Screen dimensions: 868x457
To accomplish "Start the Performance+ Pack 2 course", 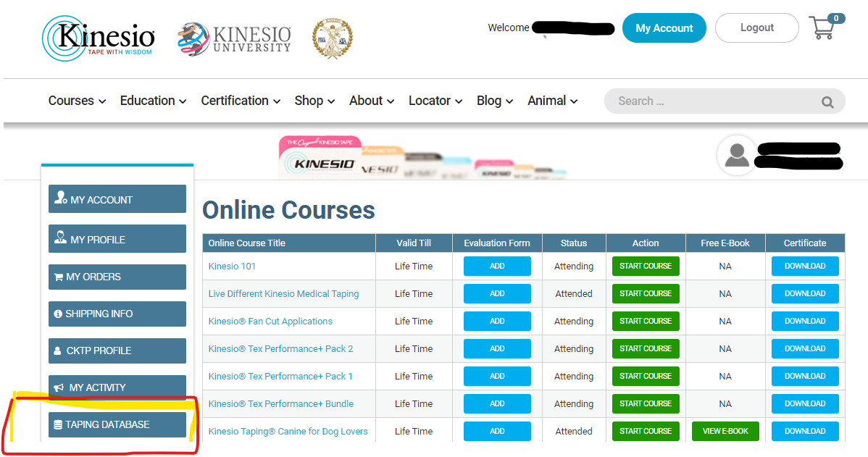I will click(646, 348).
